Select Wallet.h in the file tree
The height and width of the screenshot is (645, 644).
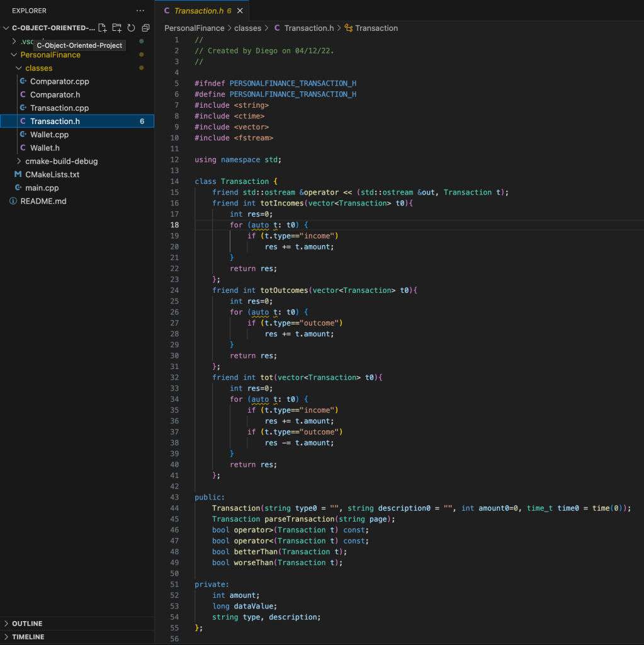click(x=45, y=148)
